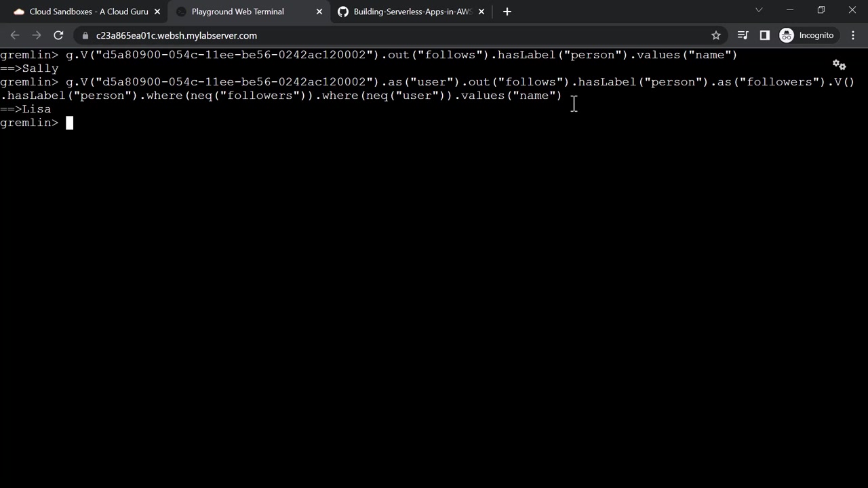The height and width of the screenshot is (488, 868).
Task: Click the Playground Web Terminal tab favicon
Action: pyautogui.click(x=181, y=12)
